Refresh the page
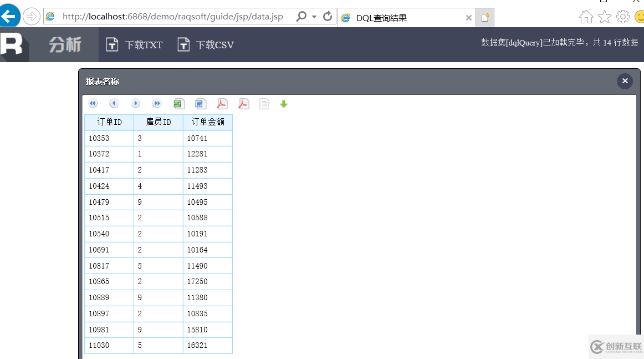This screenshot has height=359, width=644. 328,17
